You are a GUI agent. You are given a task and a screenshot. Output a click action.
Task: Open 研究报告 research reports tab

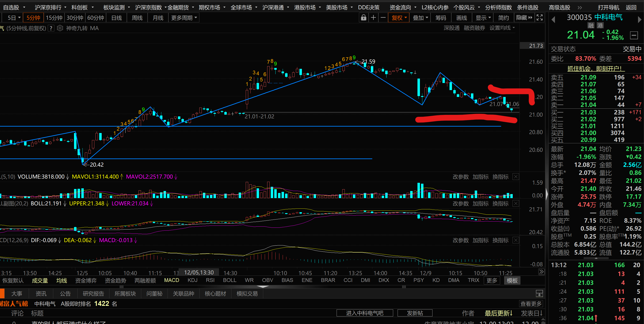93,293
